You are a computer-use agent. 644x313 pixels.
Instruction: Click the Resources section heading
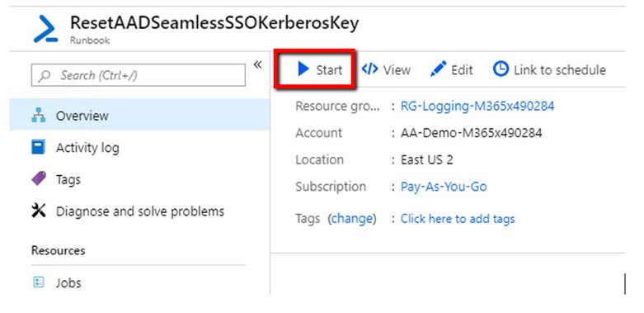pos(59,250)
